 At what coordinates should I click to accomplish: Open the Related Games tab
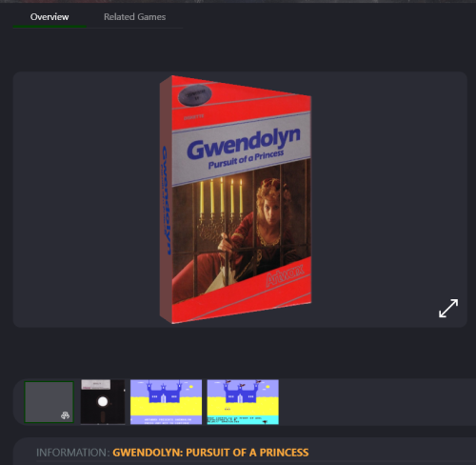pos(134,17)
